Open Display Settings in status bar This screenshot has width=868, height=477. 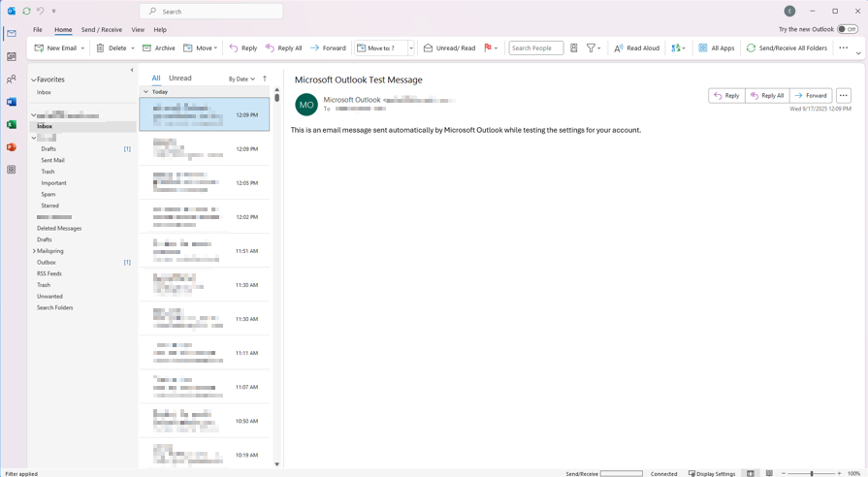712,474
